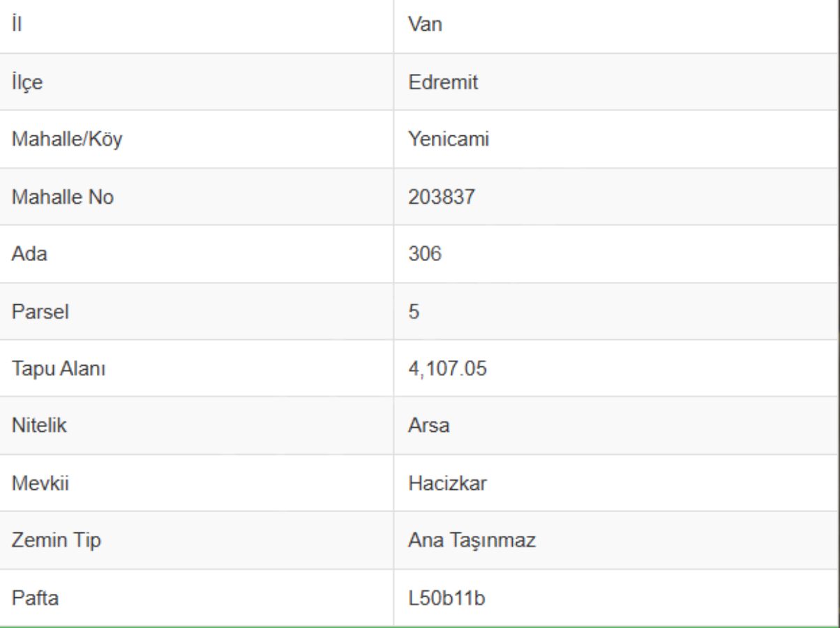This screenshot has width=840, height=628.
Task: Select the İlçe label cell
Action: (196, 82)
